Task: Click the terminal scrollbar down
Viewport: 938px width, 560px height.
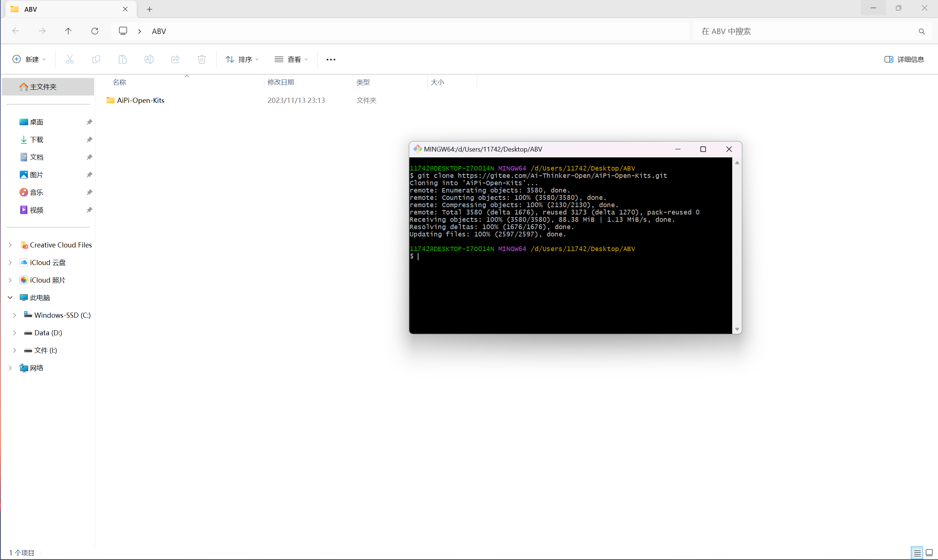Action: [736, 329]
